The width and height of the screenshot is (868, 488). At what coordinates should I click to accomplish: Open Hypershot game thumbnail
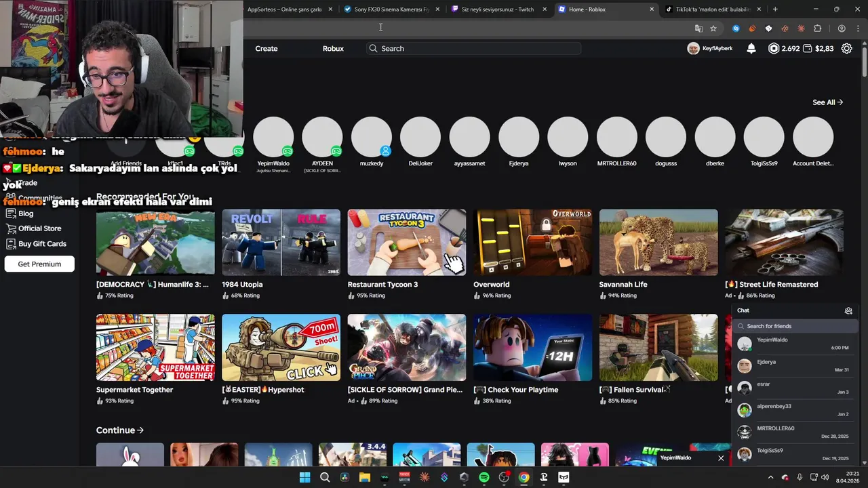281,347
